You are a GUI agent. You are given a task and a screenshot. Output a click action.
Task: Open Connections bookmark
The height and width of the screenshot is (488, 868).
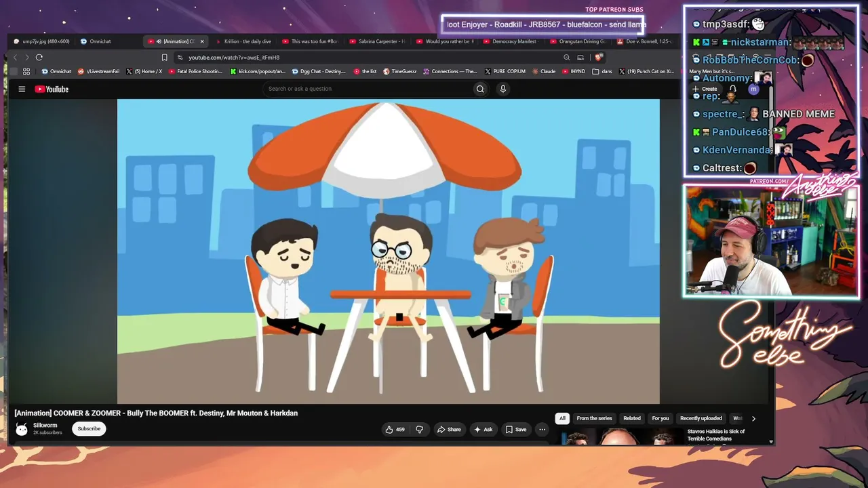tap(450, 71)
